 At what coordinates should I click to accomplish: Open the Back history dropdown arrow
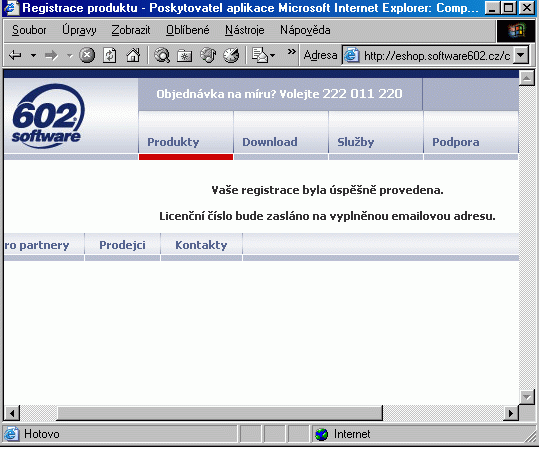pos(33,55)
